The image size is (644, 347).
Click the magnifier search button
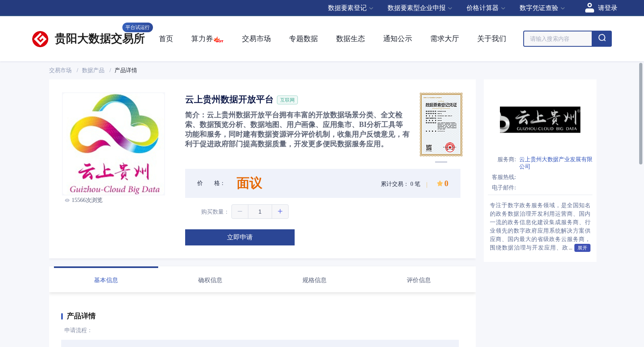tap(602, 39)
